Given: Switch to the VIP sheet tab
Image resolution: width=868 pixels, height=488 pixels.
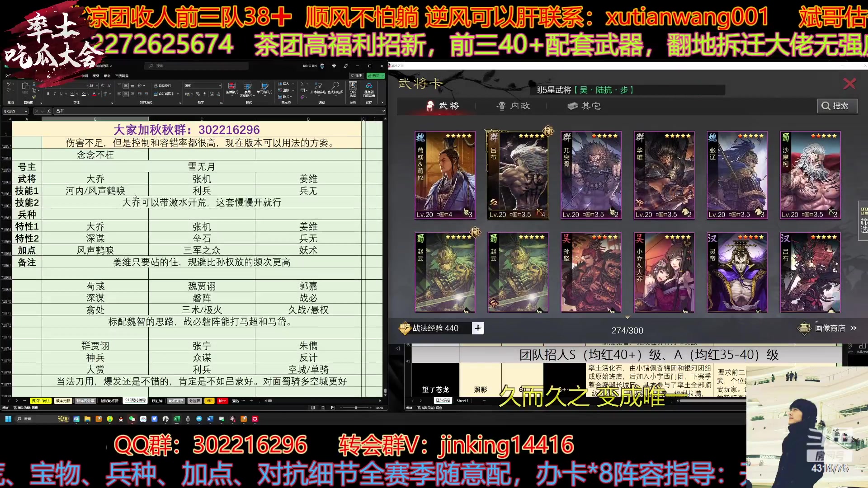Looking at the screenshot, I should (x=209, y=401).
